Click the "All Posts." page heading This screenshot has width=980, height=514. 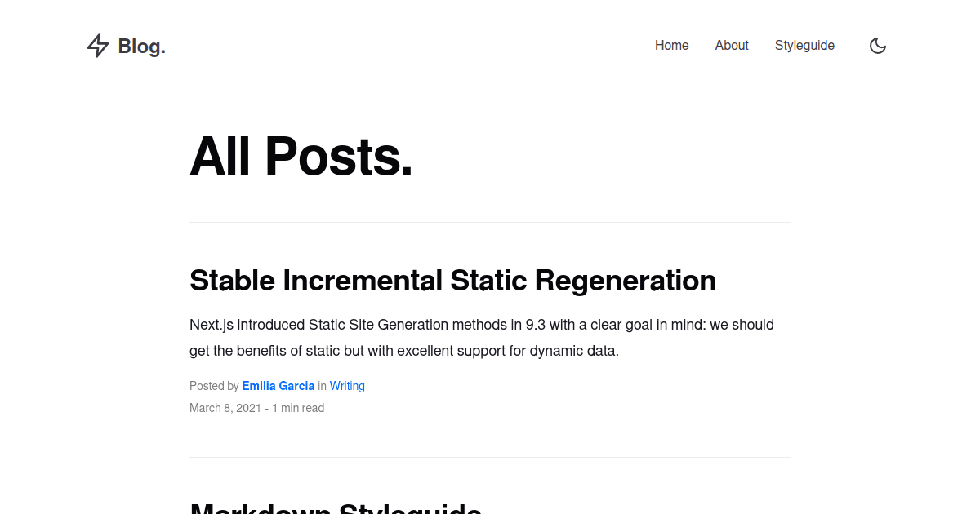click(301, 156)
